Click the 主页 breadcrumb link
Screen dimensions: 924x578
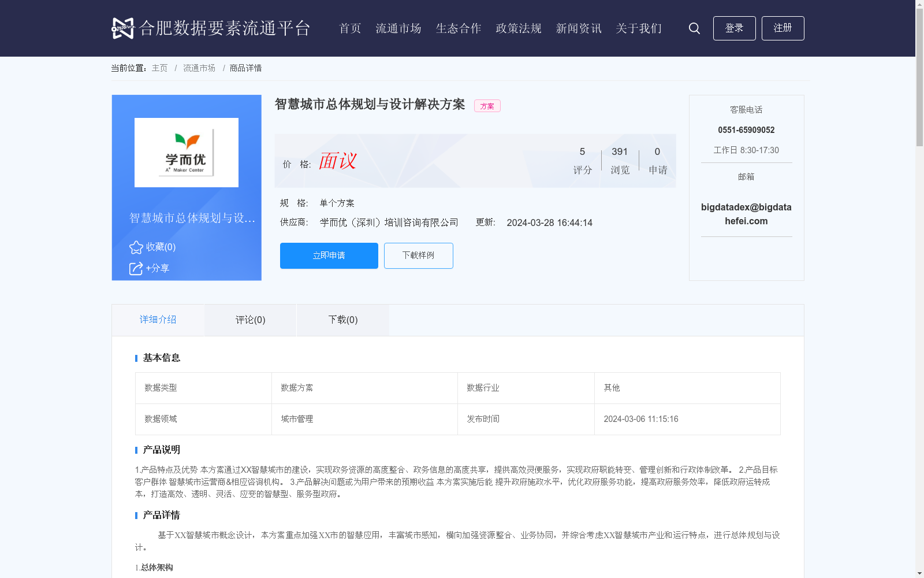coord(159,68)
